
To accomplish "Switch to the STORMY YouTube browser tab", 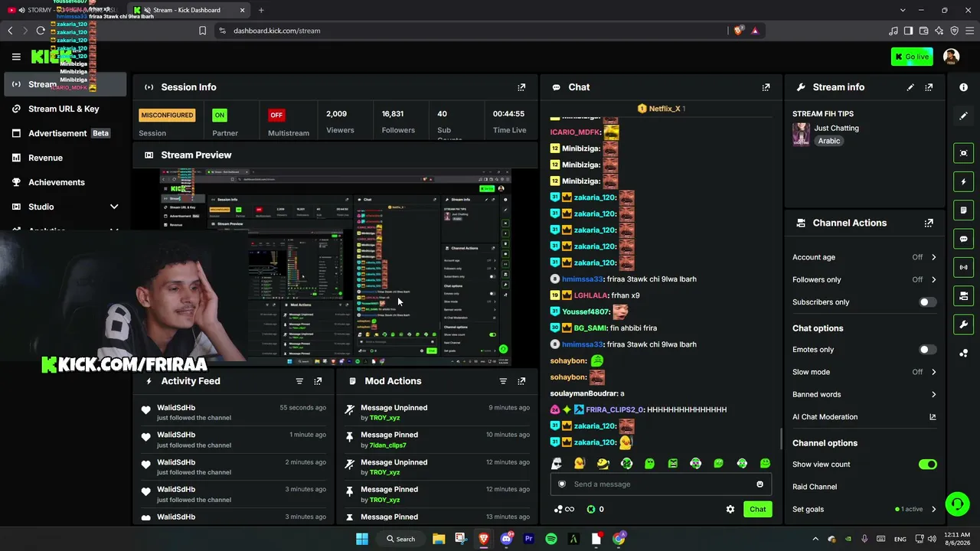I will [61, 10].
